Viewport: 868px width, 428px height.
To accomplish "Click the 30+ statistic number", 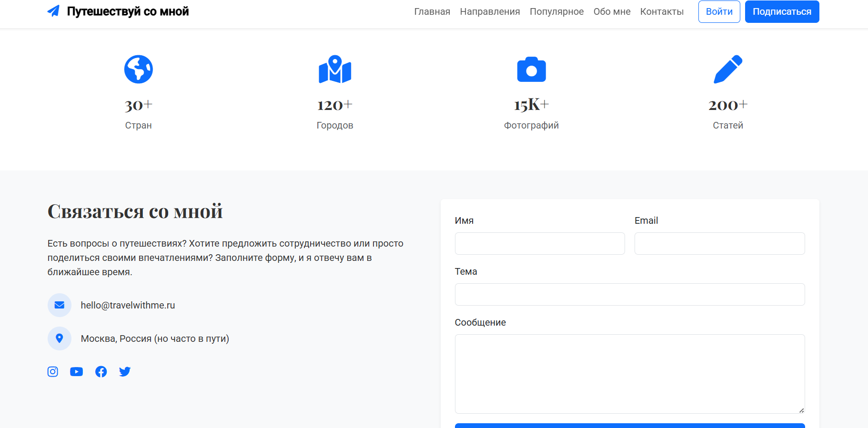I will tap(139, 105).
